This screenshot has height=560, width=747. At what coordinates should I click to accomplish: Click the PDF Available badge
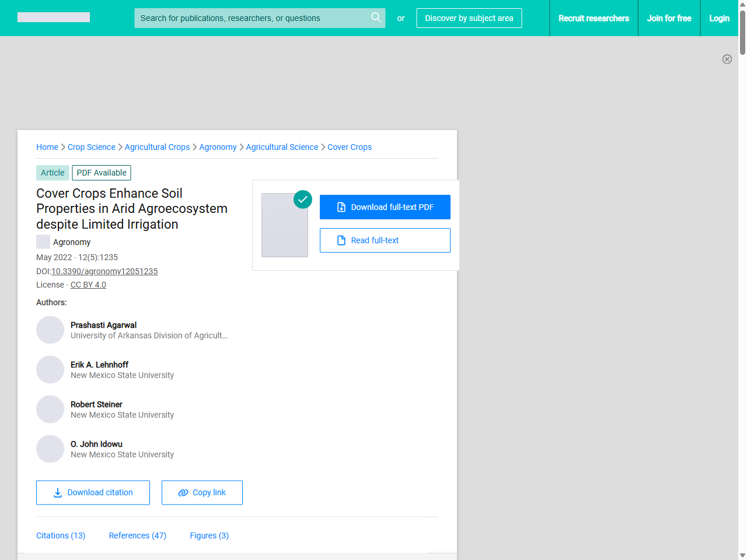click(102, 173)
